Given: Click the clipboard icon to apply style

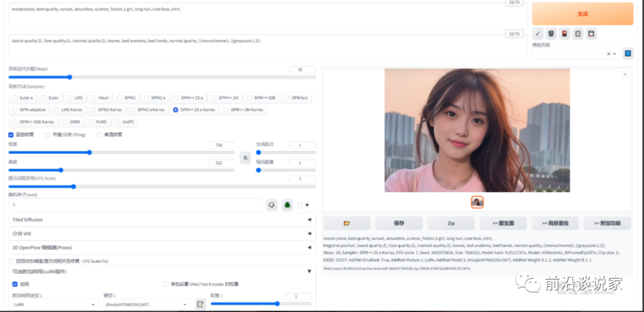Looking at the screenshot, I should (578, 34).
